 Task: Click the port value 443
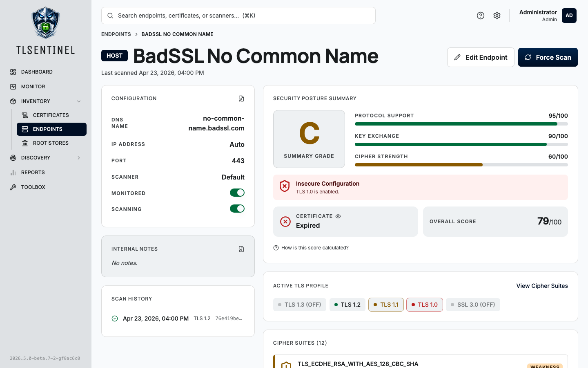(238, 161)
